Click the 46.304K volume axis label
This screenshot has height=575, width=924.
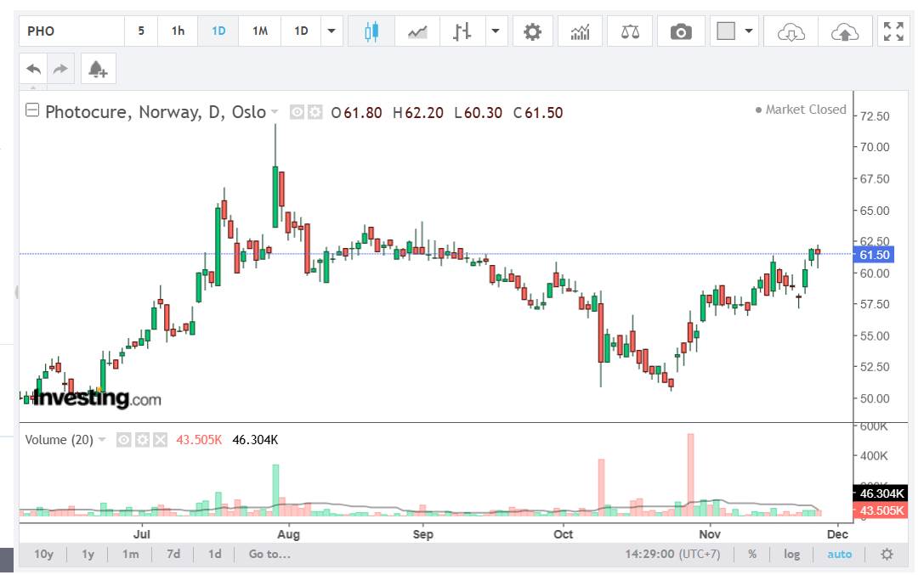click(881, 493)
